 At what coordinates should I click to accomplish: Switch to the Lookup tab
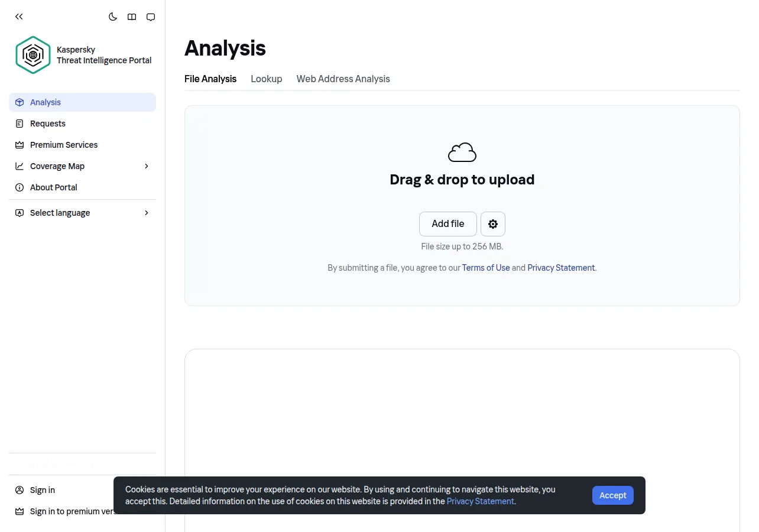267,79
